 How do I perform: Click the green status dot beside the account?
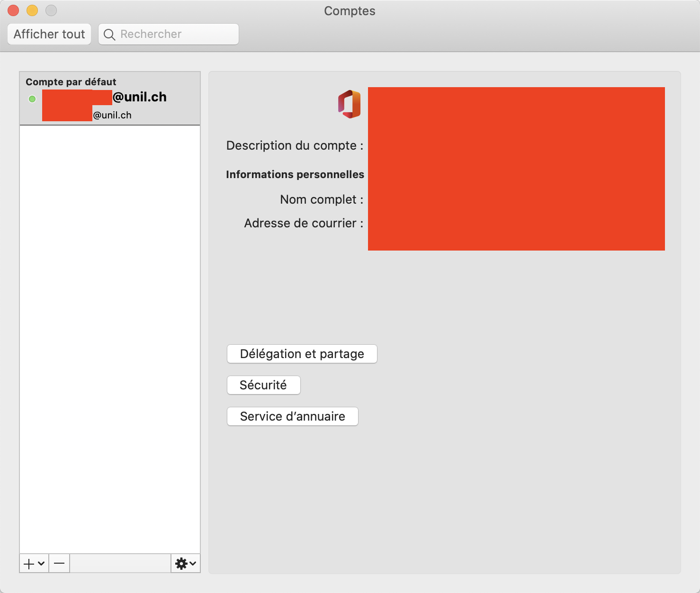[x=32, y=99]
